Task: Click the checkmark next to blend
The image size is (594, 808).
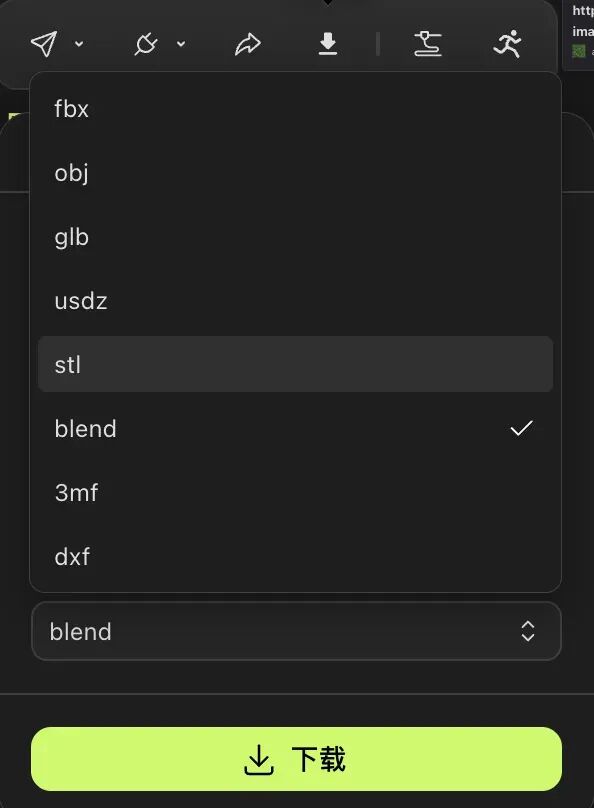Action: pyautogui.click(x=521, y=428)
